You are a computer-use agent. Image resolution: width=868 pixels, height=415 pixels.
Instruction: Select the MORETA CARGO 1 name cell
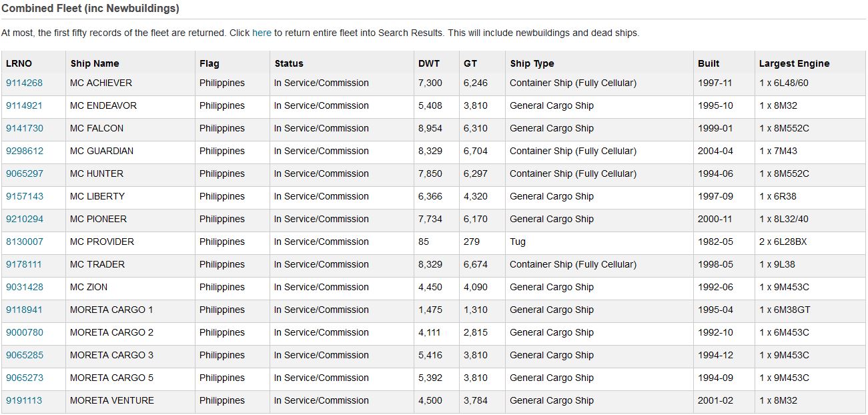pyautogui.click(x=130, y=310)
